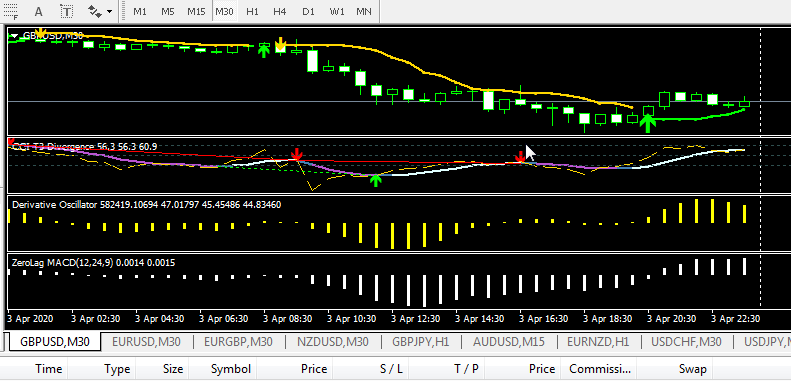
Task: Click the '3 Apr 22:30' time axis label
Action: click(x=735, y=319)
